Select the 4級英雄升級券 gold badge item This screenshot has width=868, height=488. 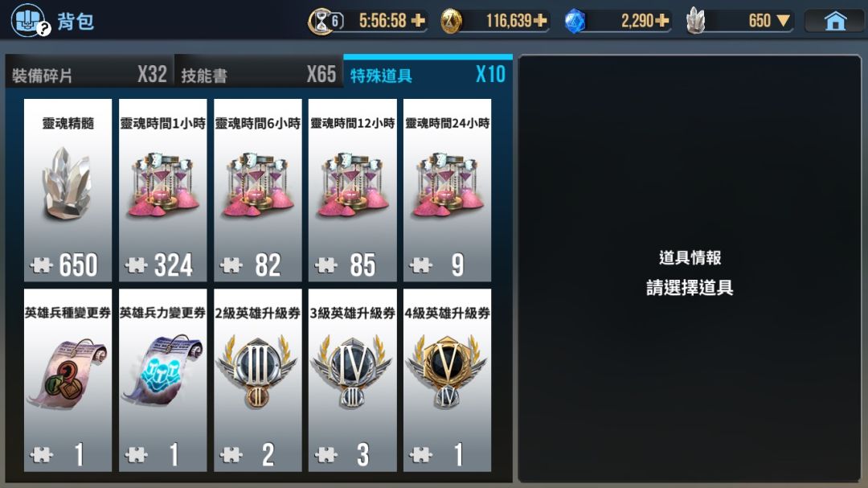coord(448,380)
